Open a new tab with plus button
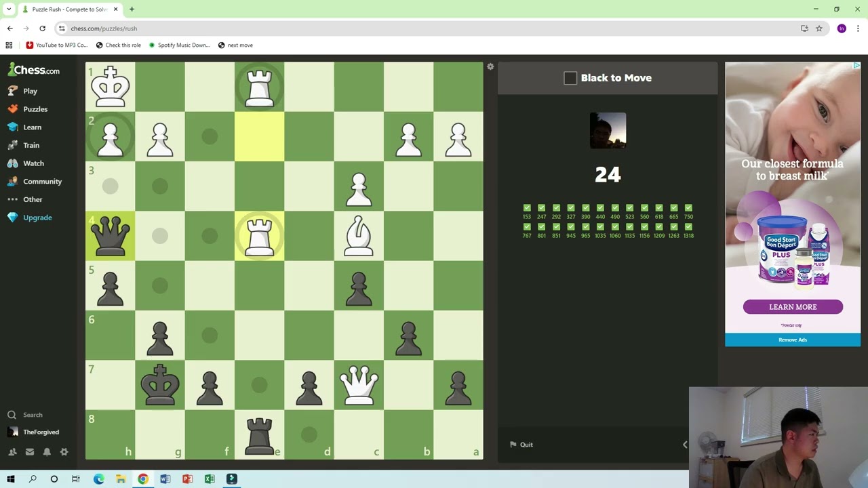The height and width of the screenshot is (488, 868). tap(132, 9)
